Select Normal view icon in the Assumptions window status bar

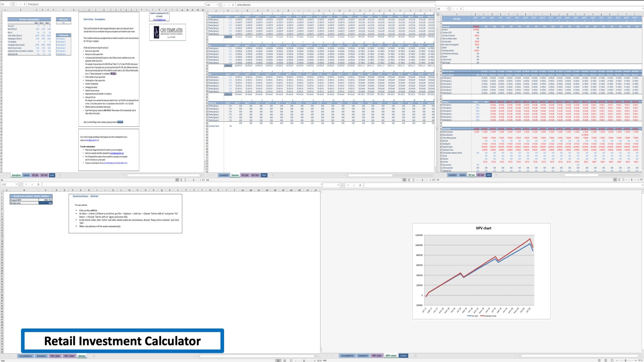point(177,180)
